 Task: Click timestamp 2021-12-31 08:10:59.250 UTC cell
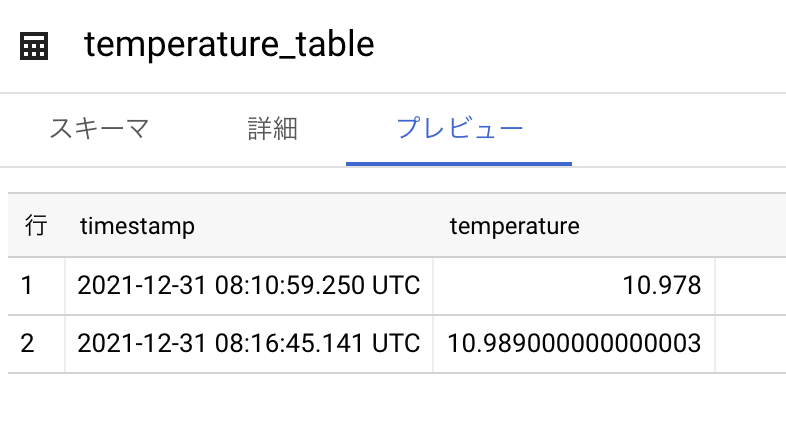(x=248, y=286)
